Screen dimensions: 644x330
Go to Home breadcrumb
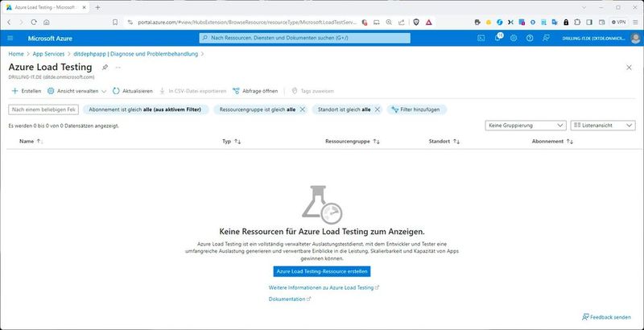(16, 54)
